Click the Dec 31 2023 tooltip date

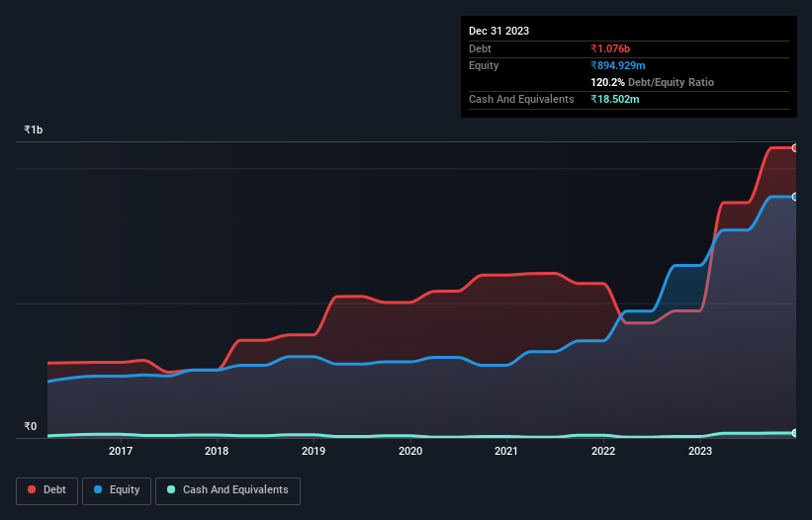(x=498, y=31)
